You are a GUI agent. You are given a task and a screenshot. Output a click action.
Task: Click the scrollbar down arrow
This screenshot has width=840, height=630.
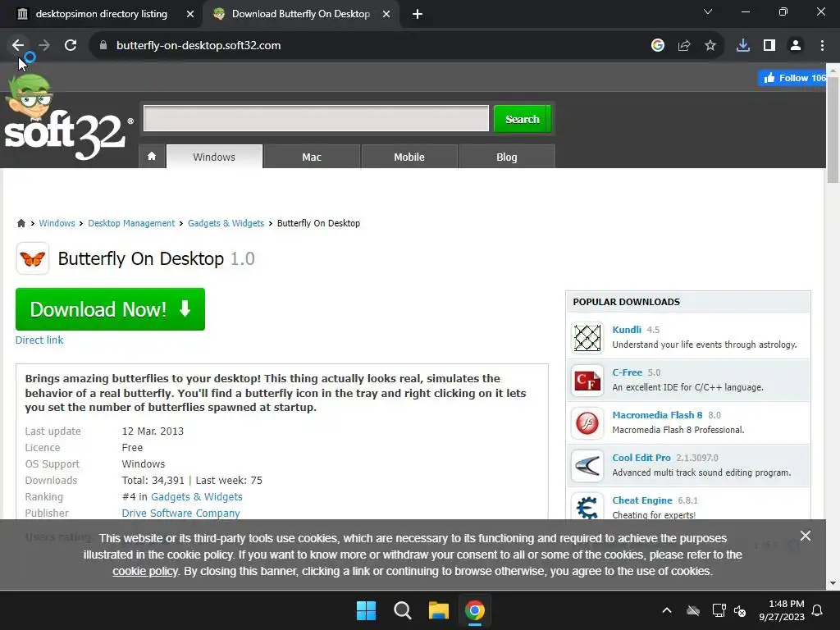click(833, 583)
